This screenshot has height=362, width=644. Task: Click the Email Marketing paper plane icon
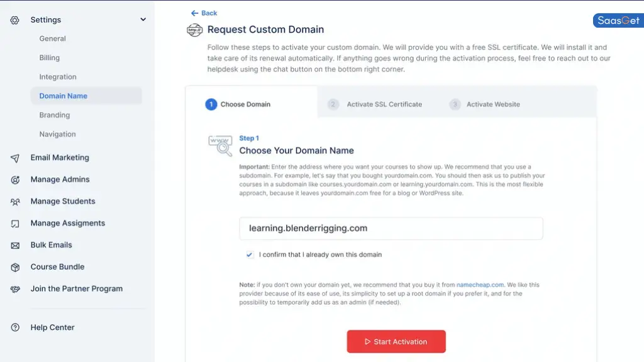(x=15, y=158)
